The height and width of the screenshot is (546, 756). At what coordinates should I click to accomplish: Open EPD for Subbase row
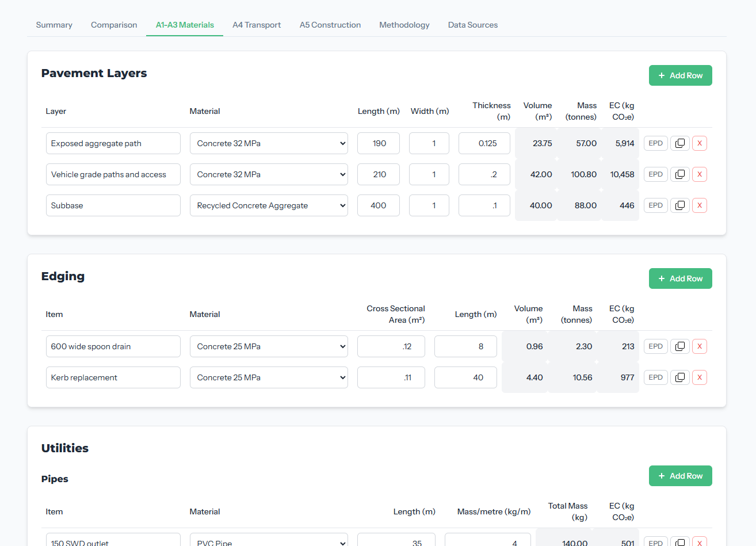coord(656,205)
